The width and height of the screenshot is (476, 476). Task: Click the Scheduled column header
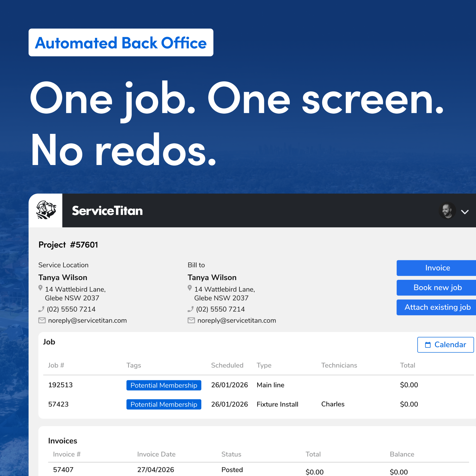click(227, 365)
